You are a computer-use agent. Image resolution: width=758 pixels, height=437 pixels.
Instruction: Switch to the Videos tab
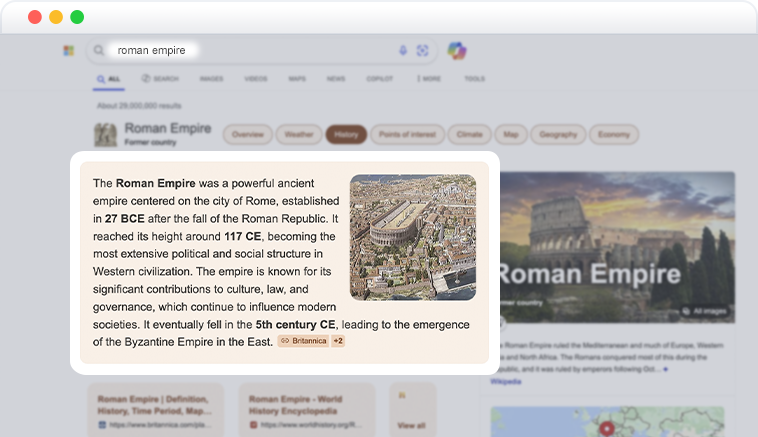coord(256,78)
